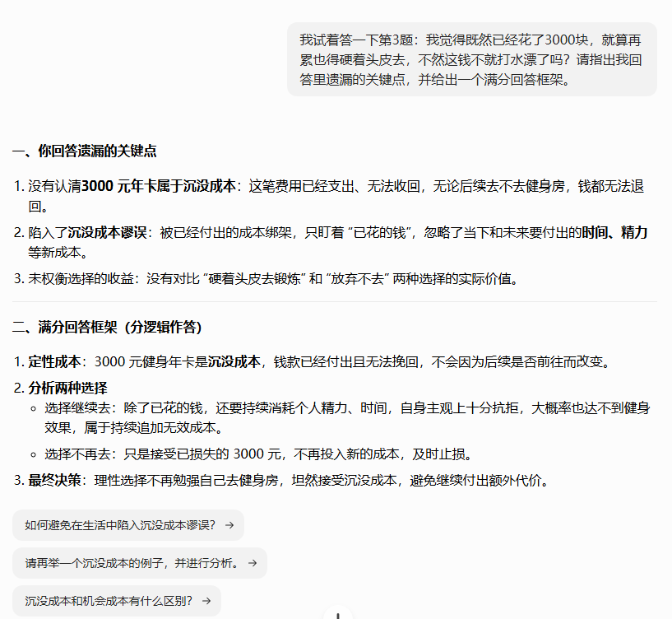This screenshot has width=672, height=619.
Task: Click arrow icon beside 沉没成本和机会成本有什么区别
Action: pos(206,601)
